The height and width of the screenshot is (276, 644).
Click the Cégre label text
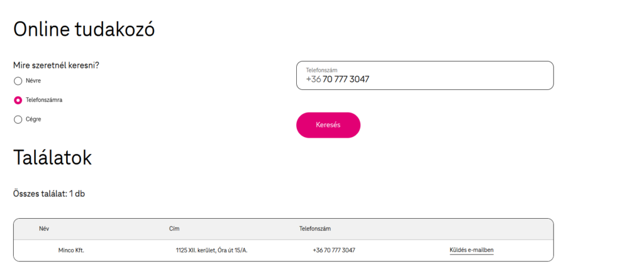33,119
